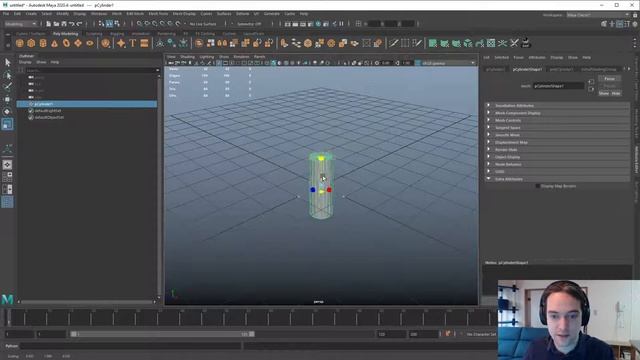
Task: Open the viewport Shading menu
Action: (x=187, y=57)
